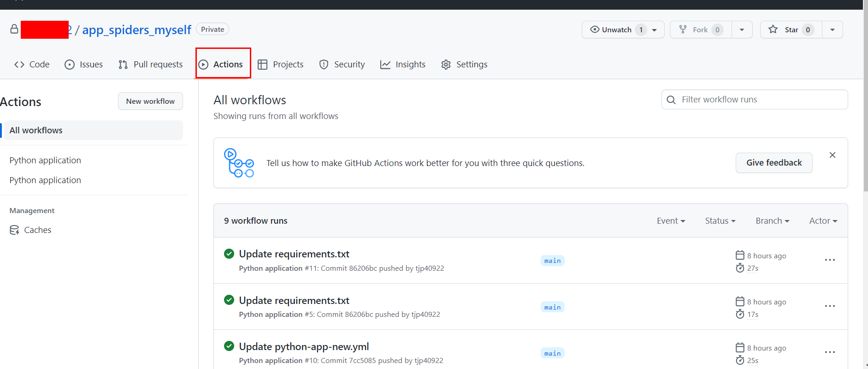
Task: Click the search magnifier icon
Action: point(671,100)
